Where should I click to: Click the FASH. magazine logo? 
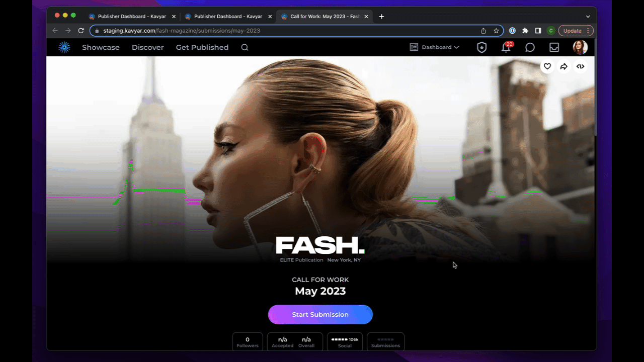(x=320, y=245)
